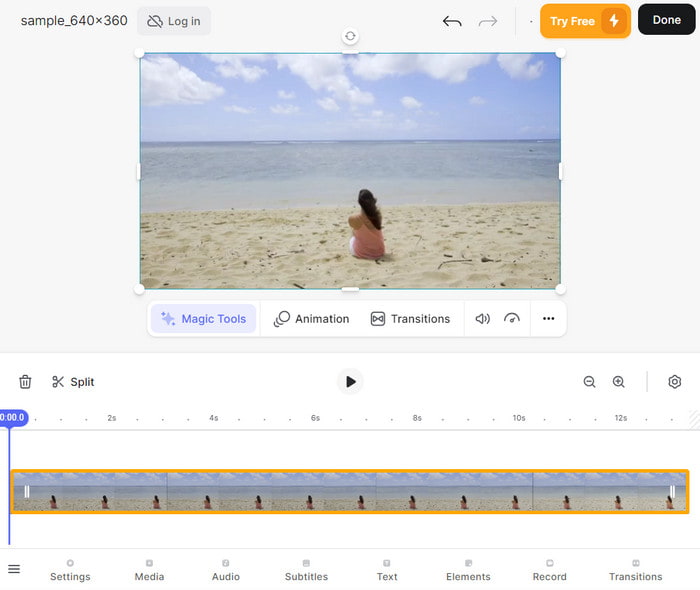Click the top-right resize handle of the video

(561, 53)
